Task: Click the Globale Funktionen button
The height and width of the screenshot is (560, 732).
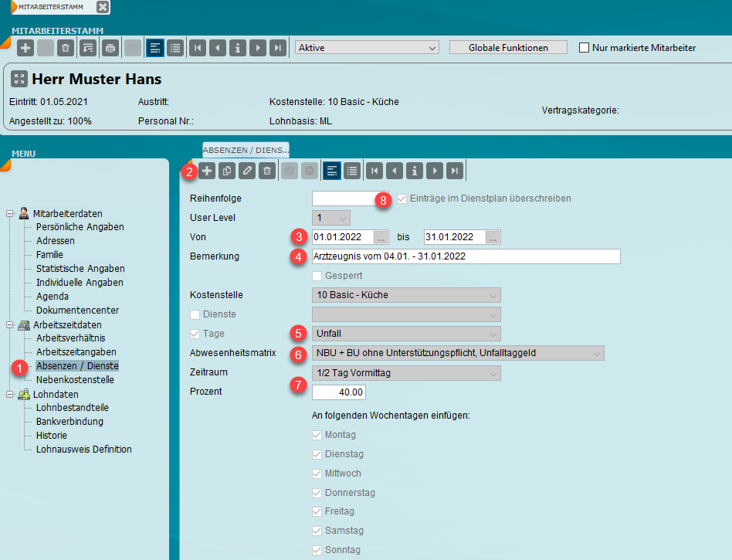Action: [x=508, y=48]
